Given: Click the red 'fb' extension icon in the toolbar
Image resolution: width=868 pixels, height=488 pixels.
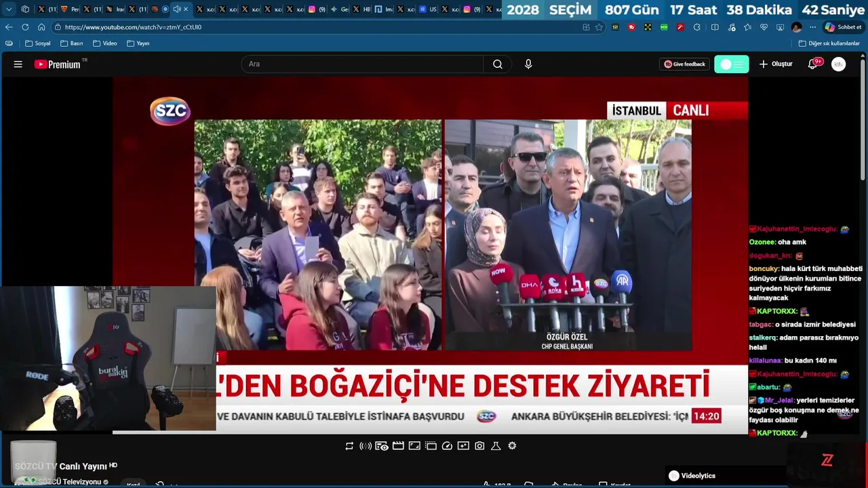Looking at the screenshot, I should [x=631, y=27].
